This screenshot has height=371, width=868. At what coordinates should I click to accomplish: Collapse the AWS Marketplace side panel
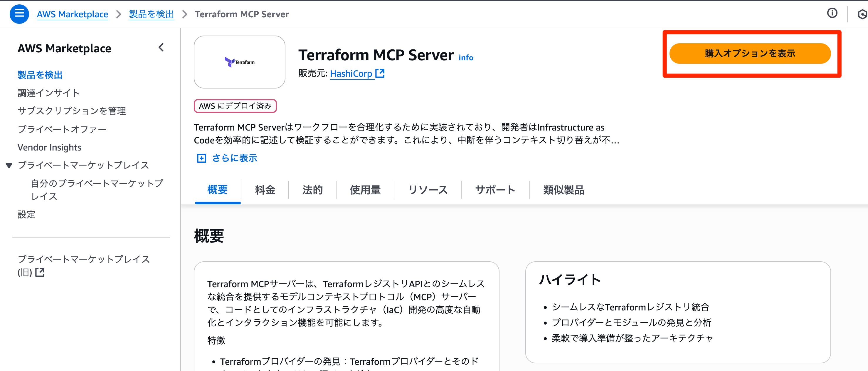pyautogui.click(x=162, y=48)
